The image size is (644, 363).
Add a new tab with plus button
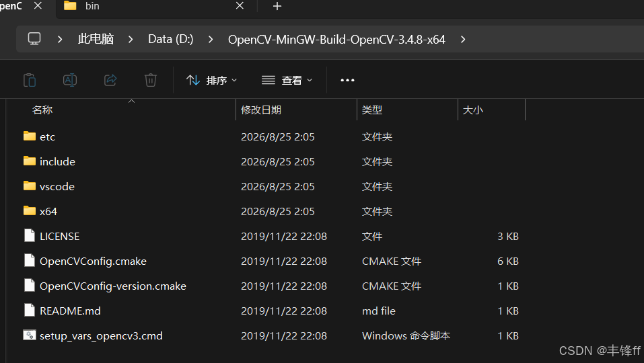[x=277, y=6]
